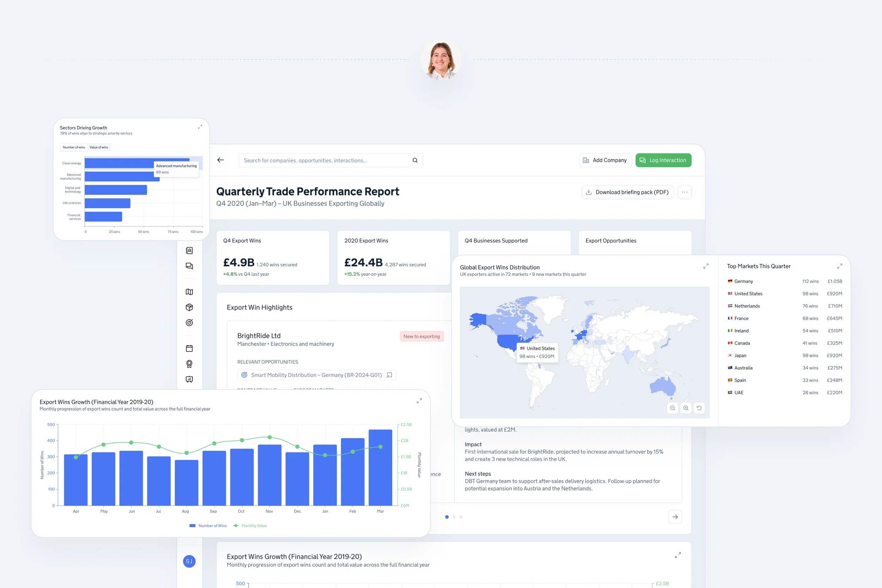Expand the Sectors Driving Growth chart
This screenshot has width=882, height=588.
tap(200, 127)
